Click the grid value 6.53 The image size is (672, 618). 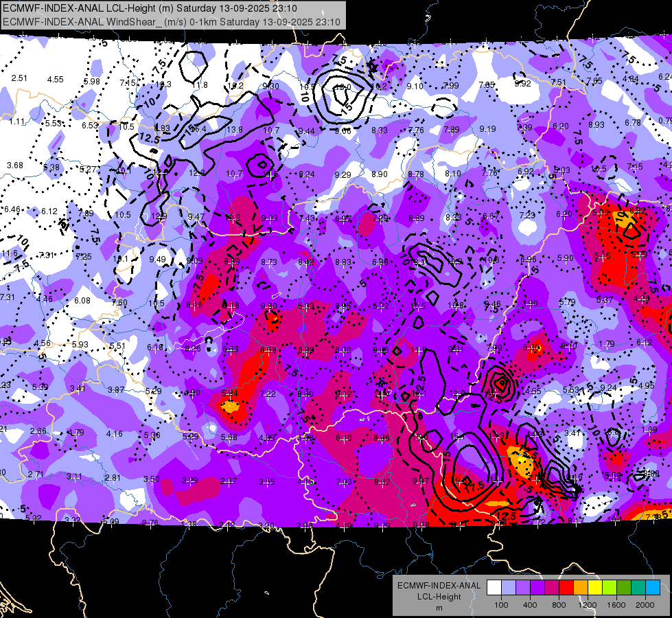click(90, 125)
